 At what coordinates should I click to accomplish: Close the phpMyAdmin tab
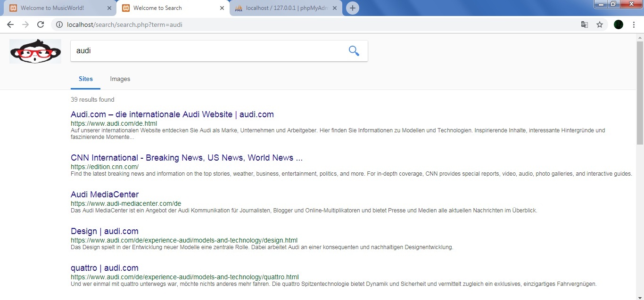[x=335, y=8]
